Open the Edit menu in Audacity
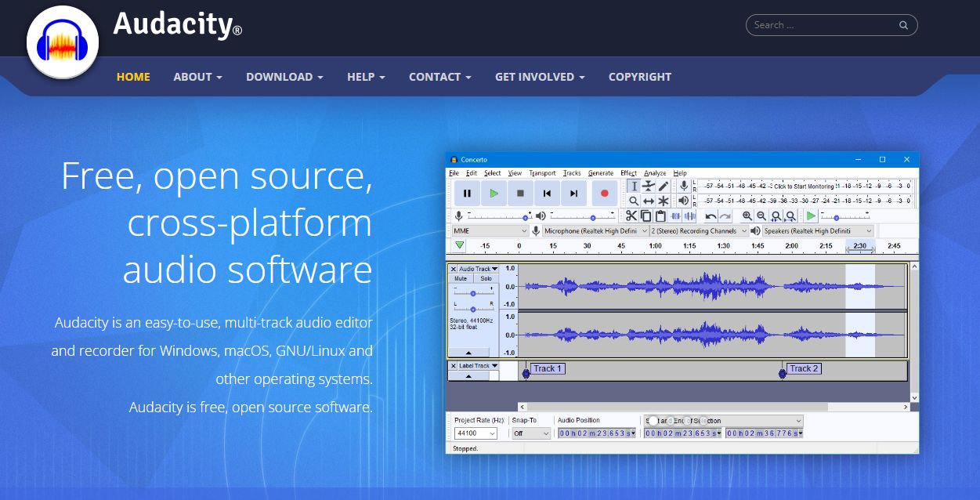This screenshot has height=500, width=980. 472,173
